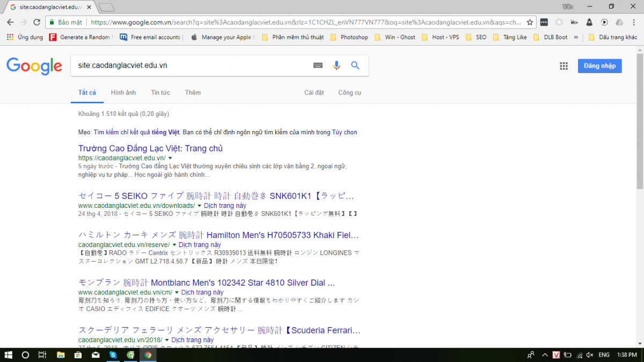
Task: Open the Tùy chọn preferences link
Action: point(345,132)
